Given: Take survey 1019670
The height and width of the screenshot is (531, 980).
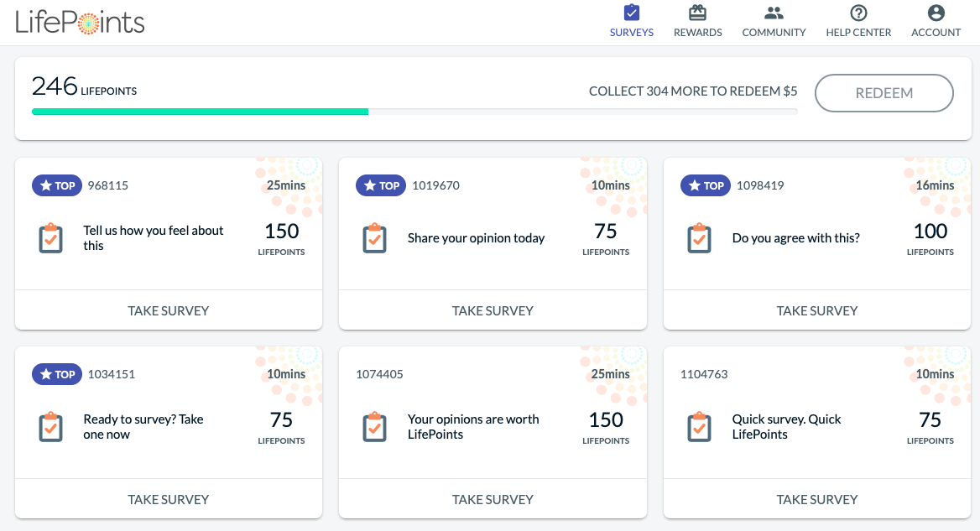Looking at the screenshot, I should [x=493, y=310].
